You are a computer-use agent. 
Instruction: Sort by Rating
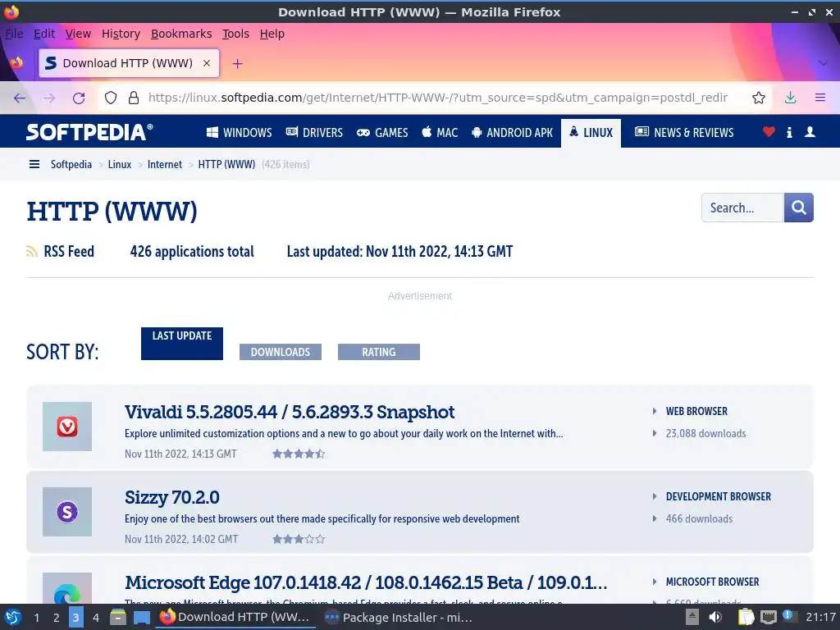click(379, 352)
